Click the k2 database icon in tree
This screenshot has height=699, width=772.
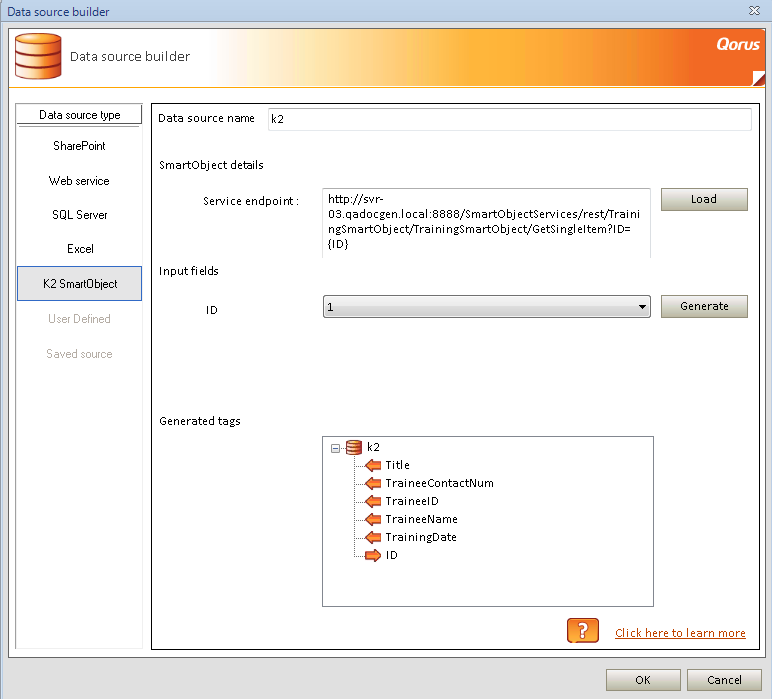[354, 447]
